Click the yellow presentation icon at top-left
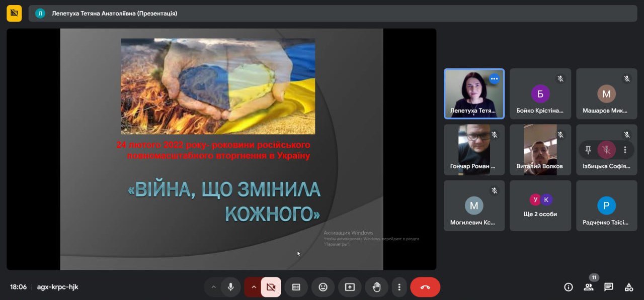This screenshot has width=644, height=300. (x=14, y=13)
